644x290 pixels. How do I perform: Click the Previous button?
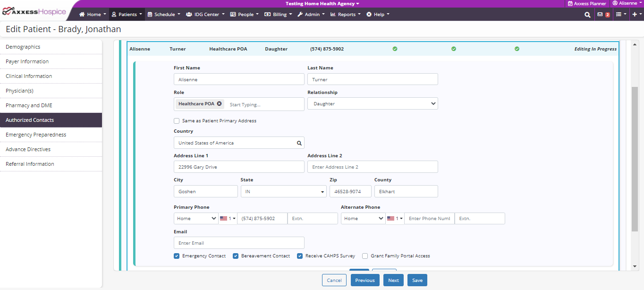[365, 281]
